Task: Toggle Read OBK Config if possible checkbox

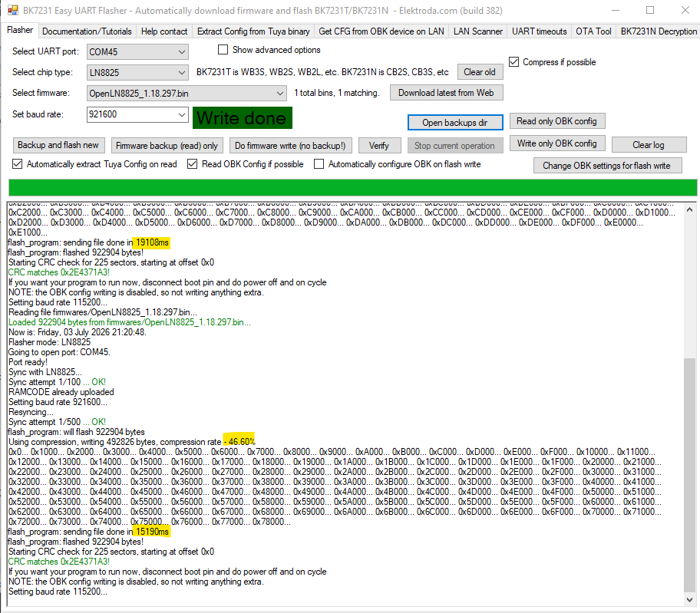Action: tap(192, 163)
